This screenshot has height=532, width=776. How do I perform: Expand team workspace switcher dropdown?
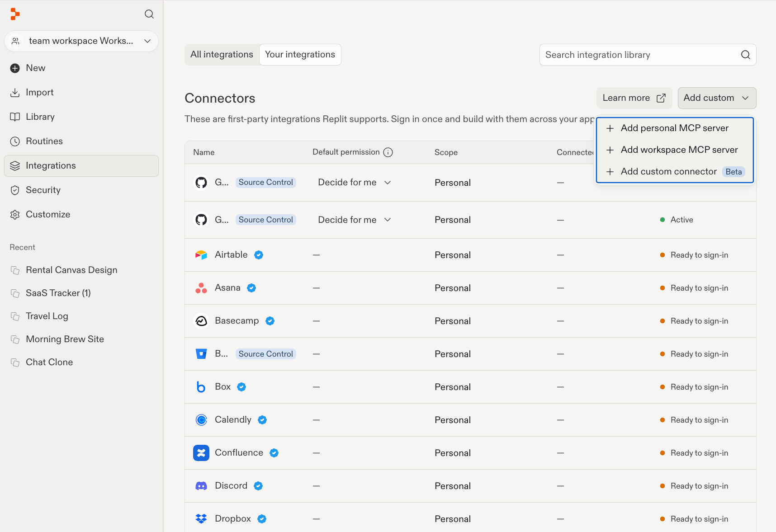(81, 41)
